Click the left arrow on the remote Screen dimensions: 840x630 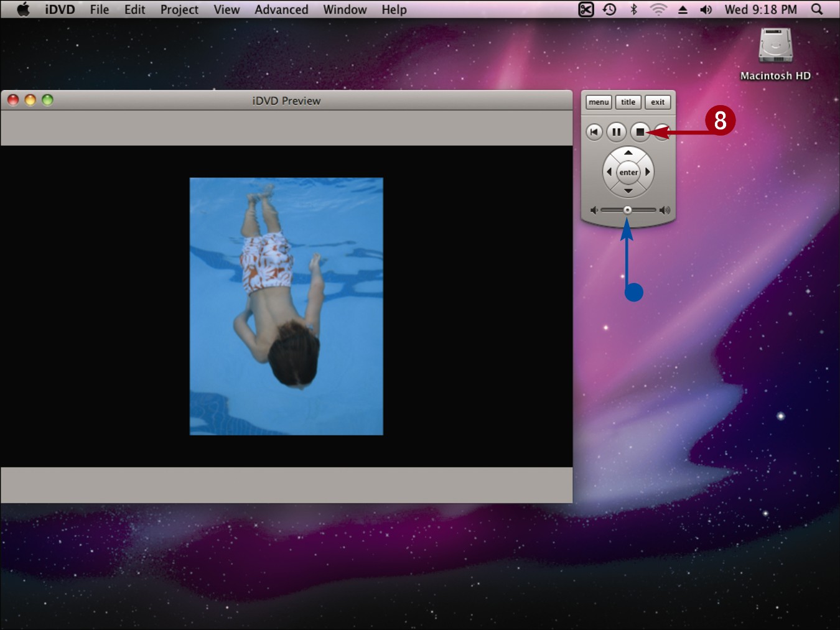pos(609,172)
